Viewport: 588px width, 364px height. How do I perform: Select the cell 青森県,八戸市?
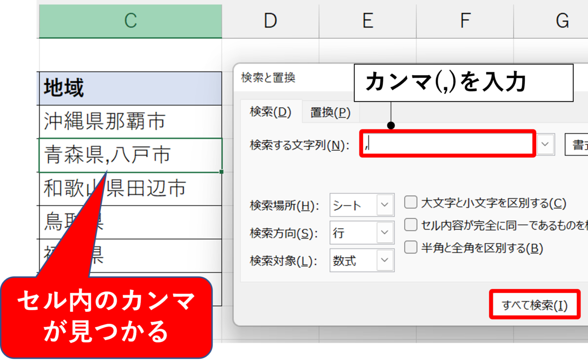tap(130, 155)
